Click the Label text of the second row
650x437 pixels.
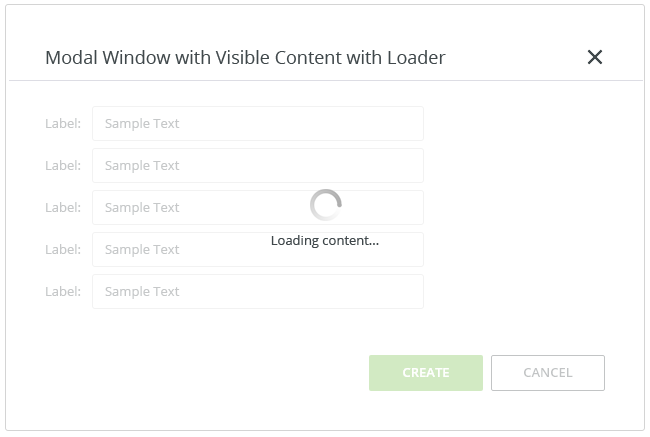pyautogui.click(x=63, y=165)
